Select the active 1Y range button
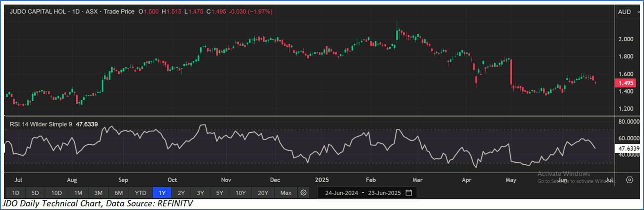This screenshot has height=210, width=644. tap(162, 193)
